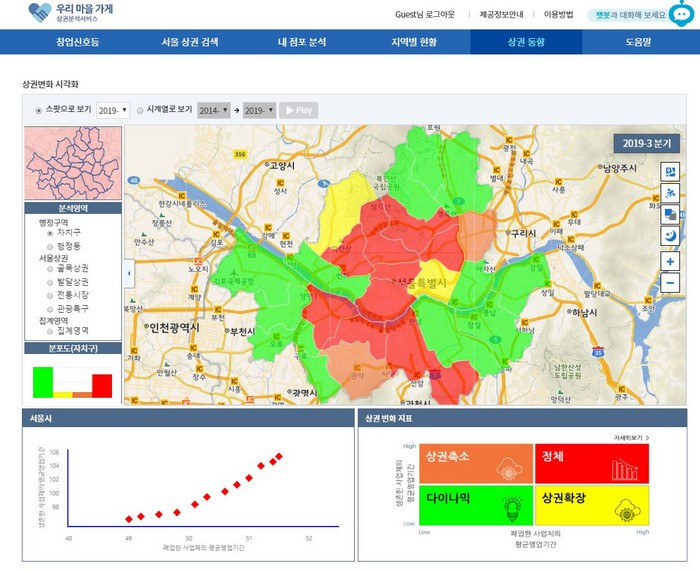The width and height of the screenshot is (700, 571).
Task: Click the map layer toggle icon
Action: (x=669, y=170)
